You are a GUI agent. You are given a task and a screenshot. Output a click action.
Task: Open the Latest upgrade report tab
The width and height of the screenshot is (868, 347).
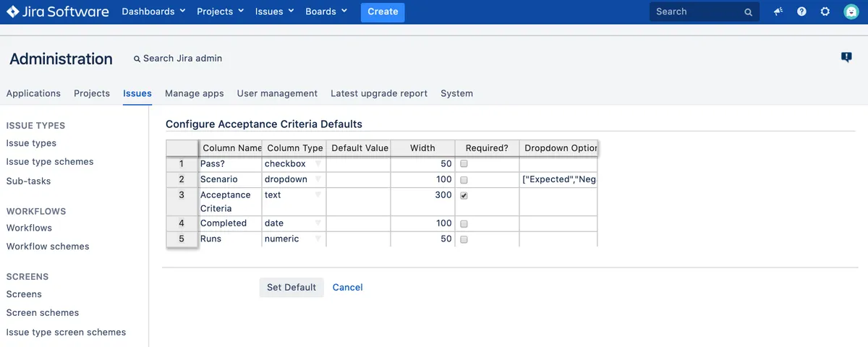[379, 93]
